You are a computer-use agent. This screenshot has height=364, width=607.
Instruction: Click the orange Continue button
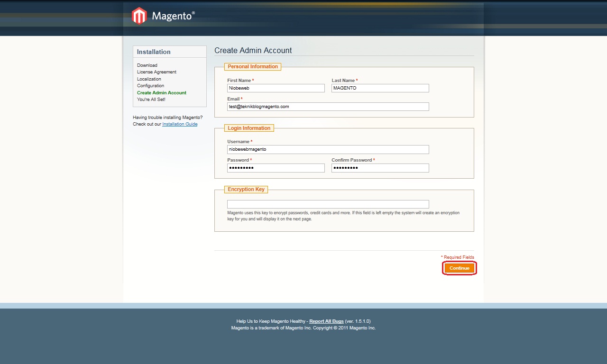[x=460, y=268]
